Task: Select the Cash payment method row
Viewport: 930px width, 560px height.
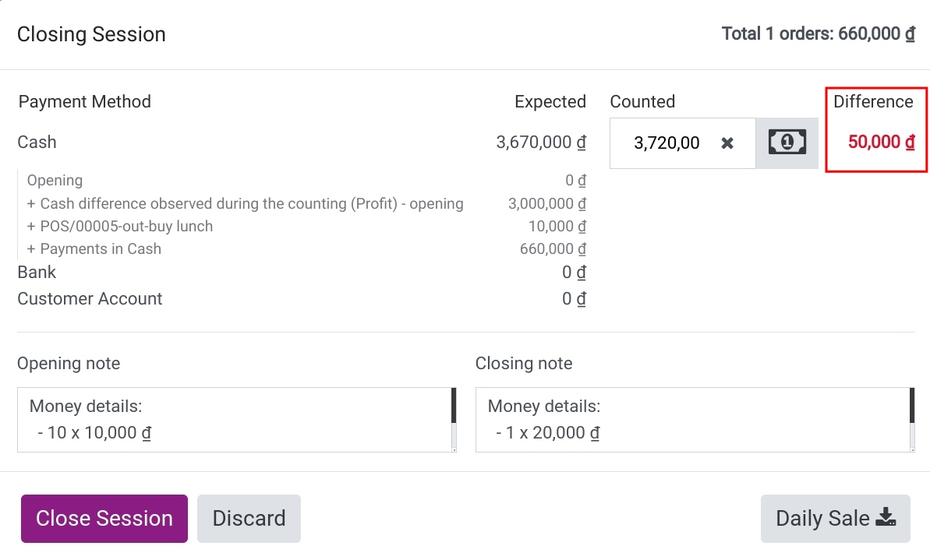Action: (36, 142)
